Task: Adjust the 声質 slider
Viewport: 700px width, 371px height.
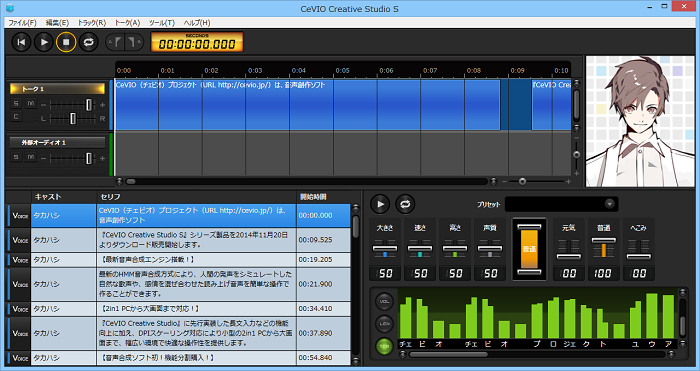Action: coord(489,248)
